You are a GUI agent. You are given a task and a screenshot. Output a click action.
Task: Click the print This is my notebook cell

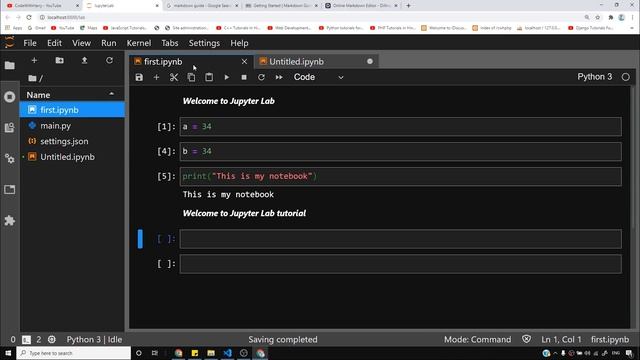[401, 176]
